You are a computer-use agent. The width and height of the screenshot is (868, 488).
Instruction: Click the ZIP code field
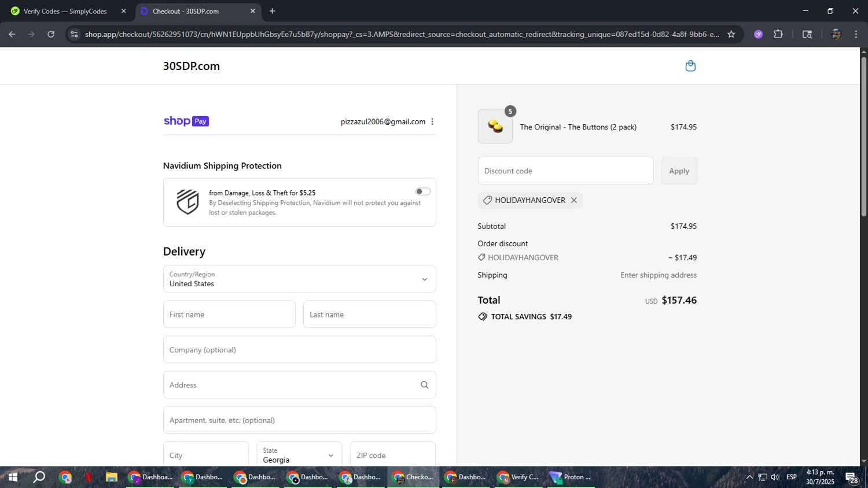pos(392,455)
